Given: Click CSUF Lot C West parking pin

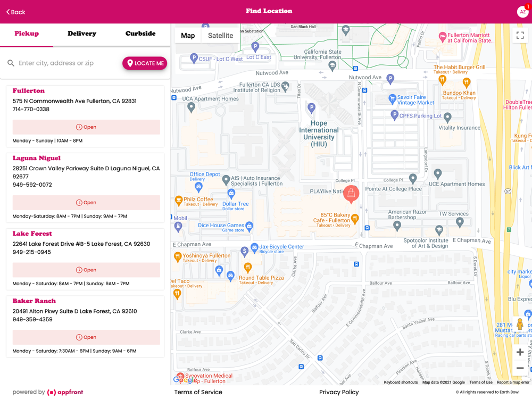Looking at the screenshot, I should [x=194, y=58].
